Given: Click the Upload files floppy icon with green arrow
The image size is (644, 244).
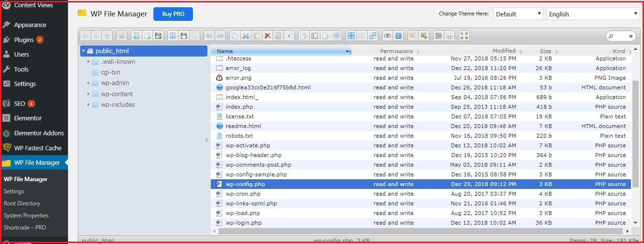Looking at the screenshot, I should (x=158, y=36).
